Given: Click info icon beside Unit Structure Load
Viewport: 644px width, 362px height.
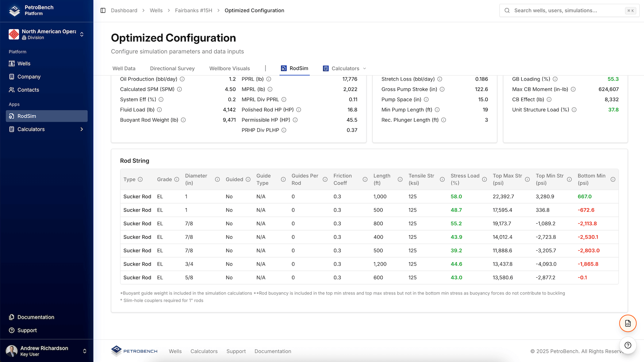Looking at the screenshot, I should pyautogui.click(x=574, y=110).
